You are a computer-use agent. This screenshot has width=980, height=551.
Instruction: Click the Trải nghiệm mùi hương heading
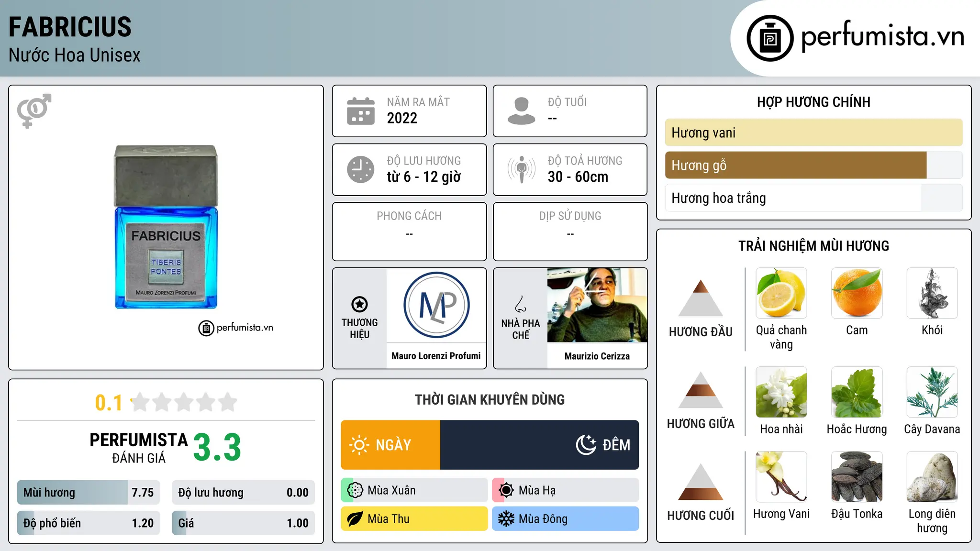tap(813, 246)
